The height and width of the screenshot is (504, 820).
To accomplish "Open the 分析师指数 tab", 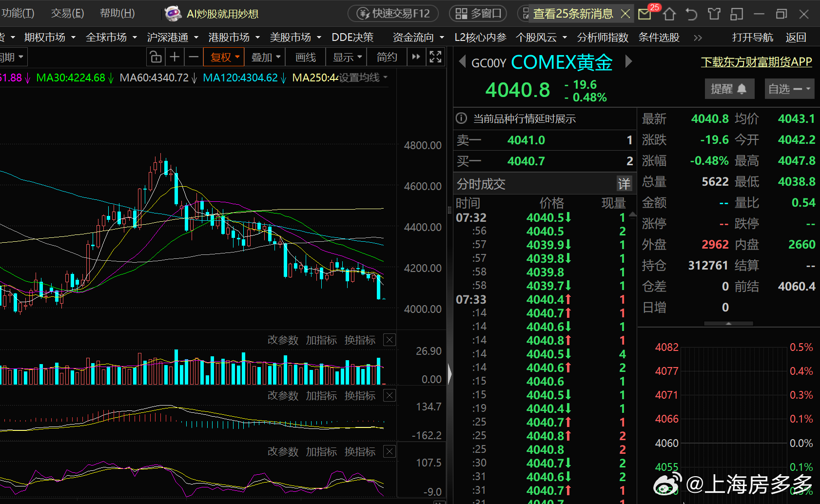I will tap(603, 37).
